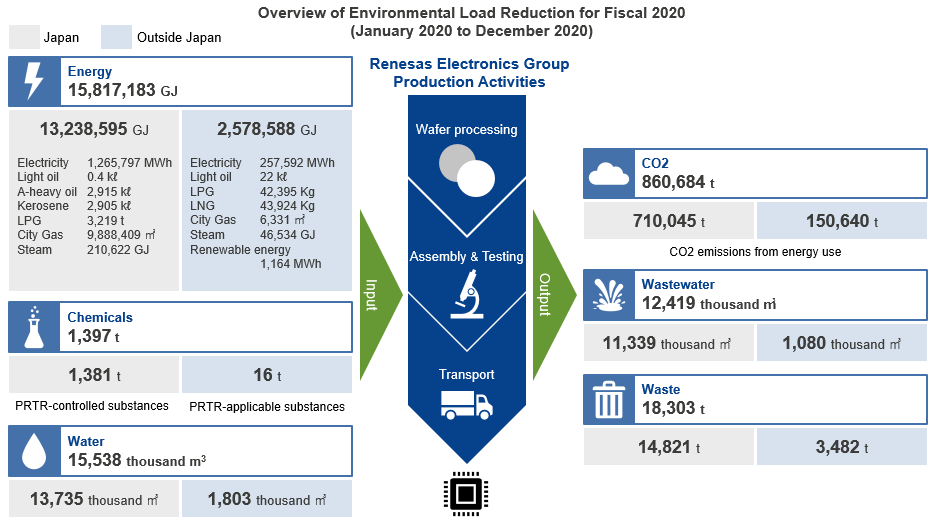Click the Wastewater splash icon
This screenshot has width=936, height=522.
(608, 295)
